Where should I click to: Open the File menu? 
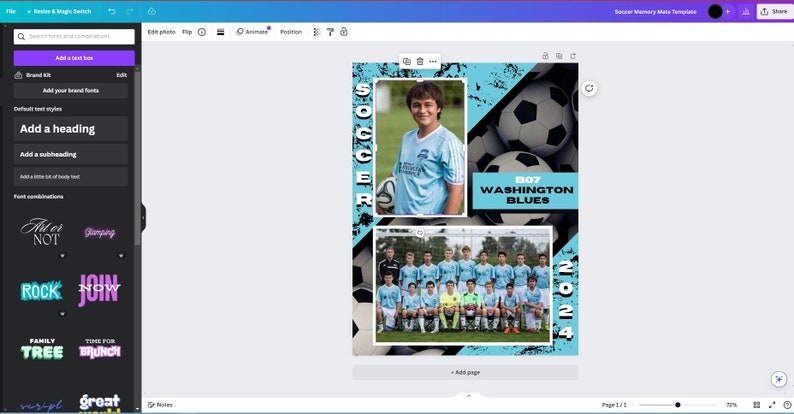coord(11,11)
